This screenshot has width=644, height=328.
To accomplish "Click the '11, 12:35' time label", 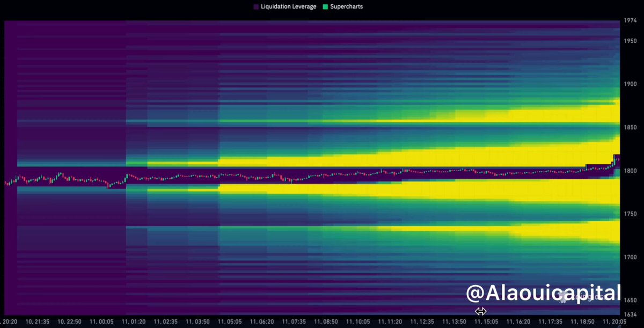I will click(422, 322).
